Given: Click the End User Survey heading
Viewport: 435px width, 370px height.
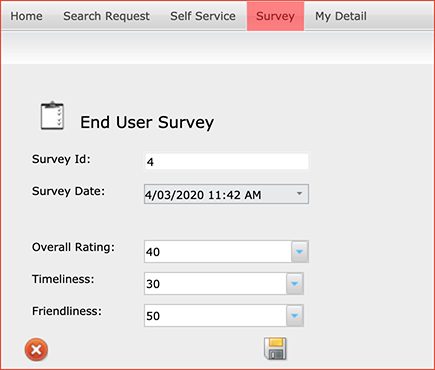Looking at the screenshot, I should [147, 122].
